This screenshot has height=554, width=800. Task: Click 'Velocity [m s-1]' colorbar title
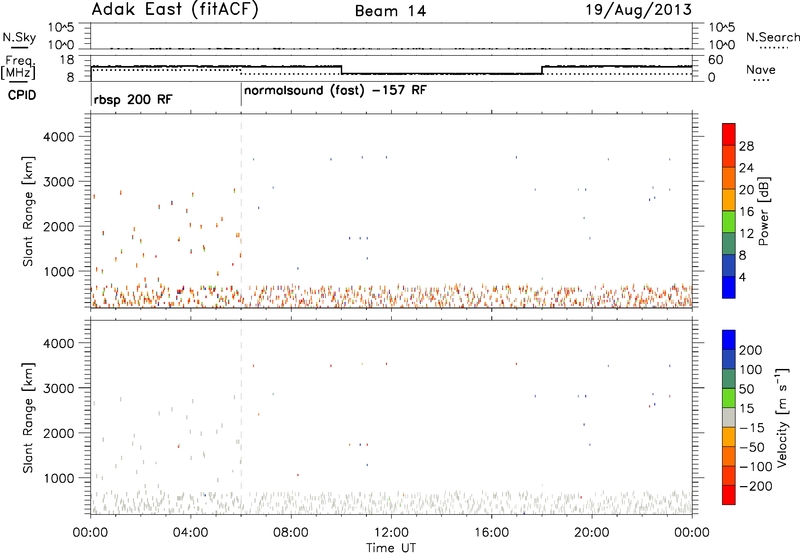click(782, 417)
